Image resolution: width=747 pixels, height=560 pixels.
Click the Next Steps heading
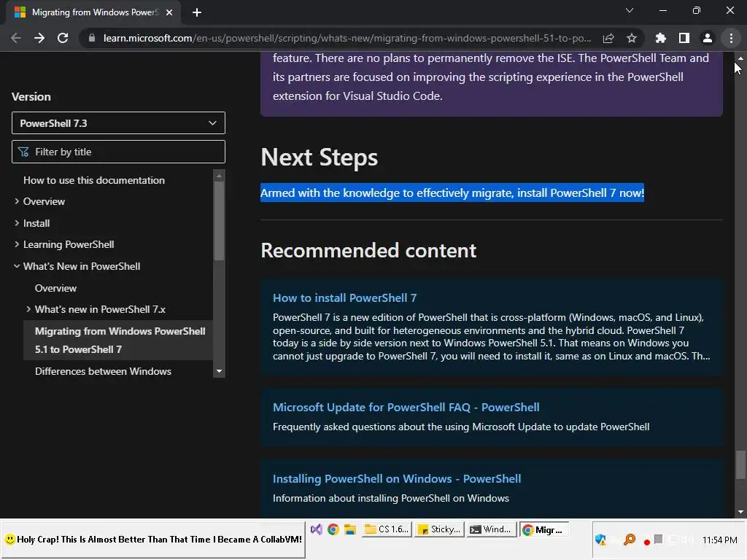click(320, 157)
